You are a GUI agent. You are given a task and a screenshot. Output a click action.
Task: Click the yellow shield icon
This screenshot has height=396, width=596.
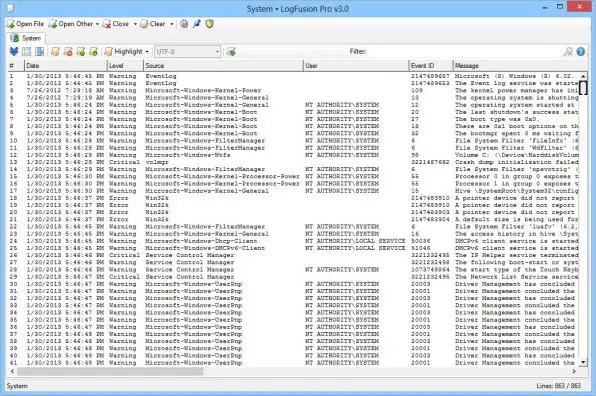[x=209, y=24]
